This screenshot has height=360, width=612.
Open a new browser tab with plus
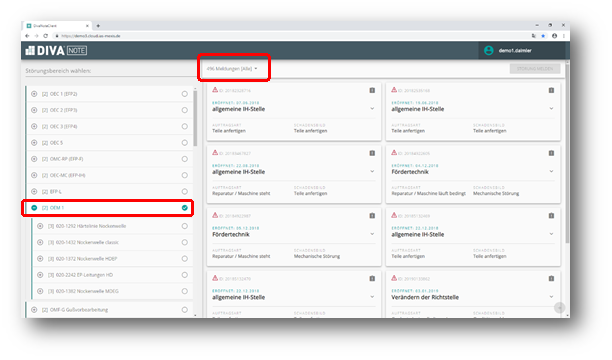click(x=98, y=26)
